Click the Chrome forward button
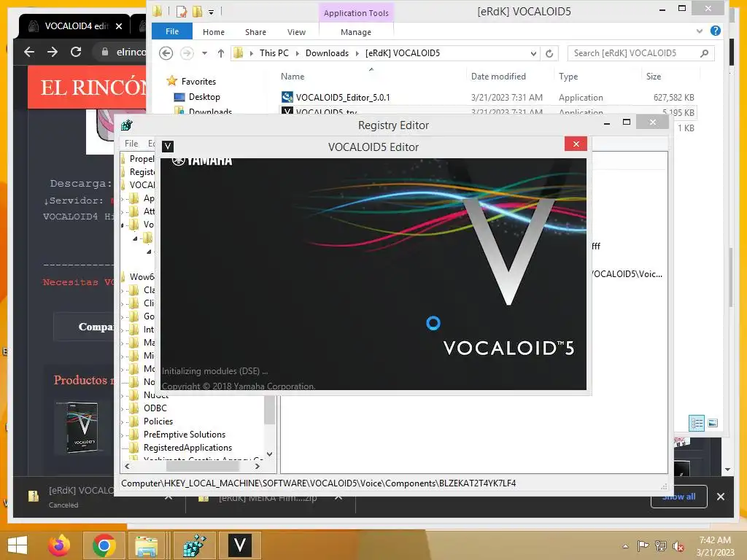 [53, 52]
